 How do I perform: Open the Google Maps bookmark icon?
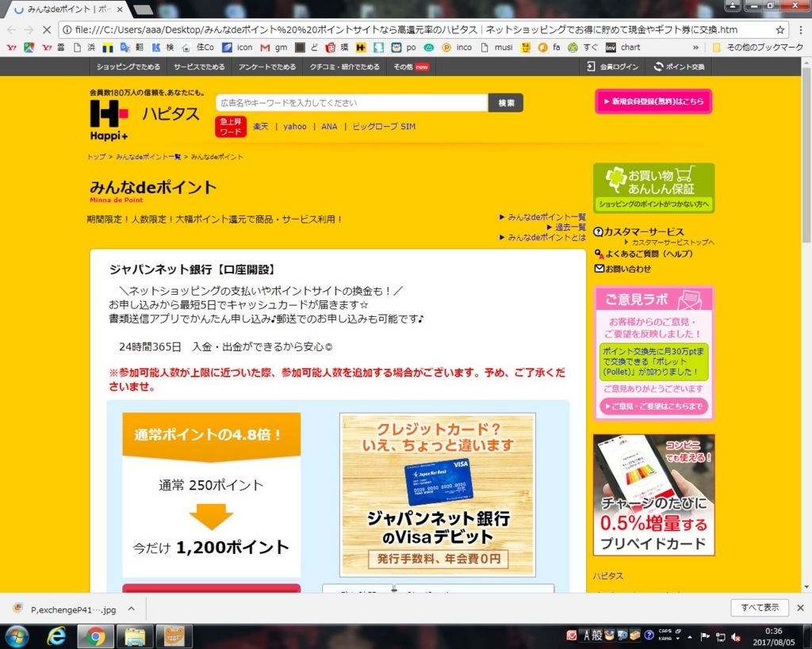pos(29,47)
